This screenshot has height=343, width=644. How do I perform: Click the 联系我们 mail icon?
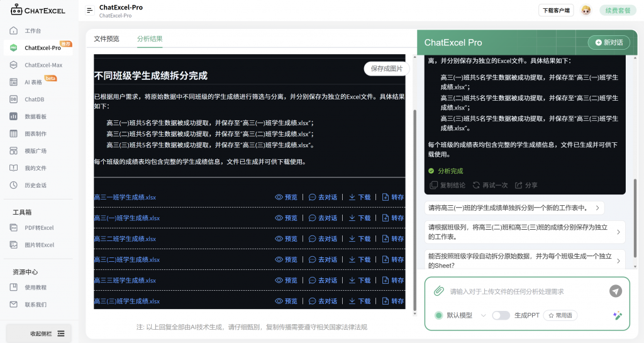[x=14, y=305]
